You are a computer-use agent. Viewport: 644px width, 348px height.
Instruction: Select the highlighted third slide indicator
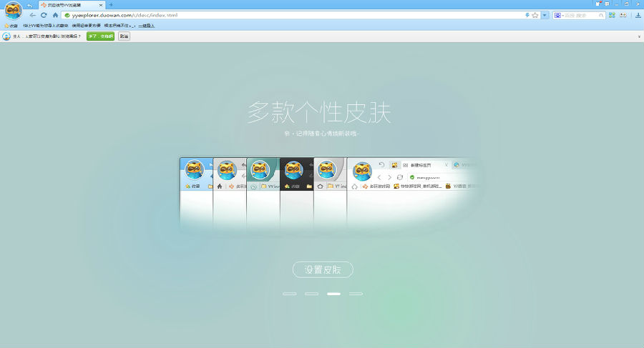[x=334, y=294]
